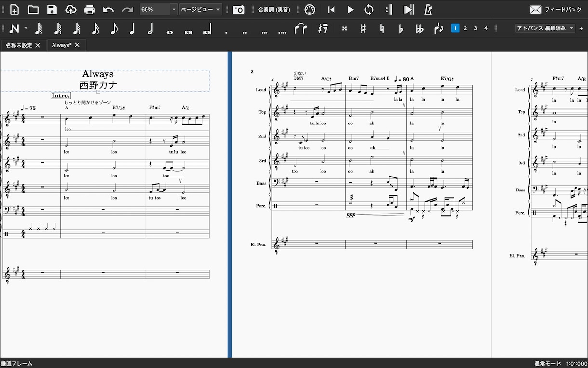Screen dimensions: 588x368
Task: Print the score using the printer icon
Action: 90,10
